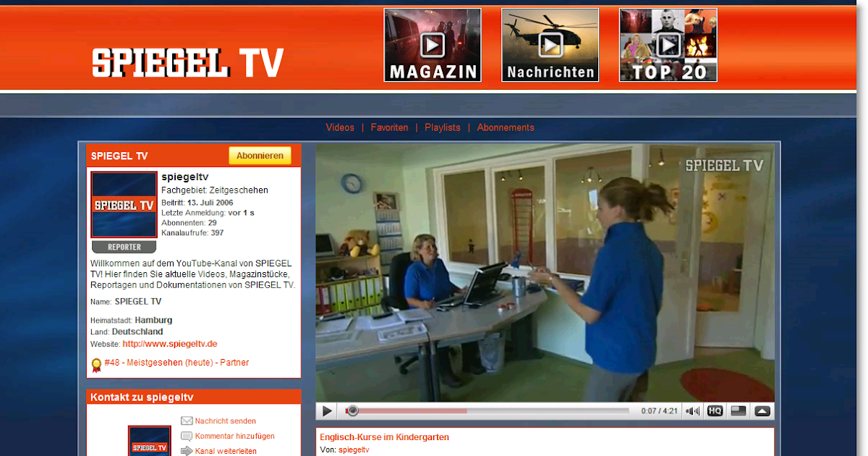Open the Nachricht senden link

click(x=225, y=421)
